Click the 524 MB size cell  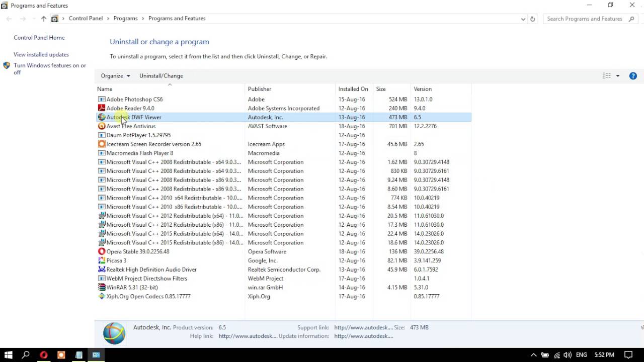coord(398,100)
